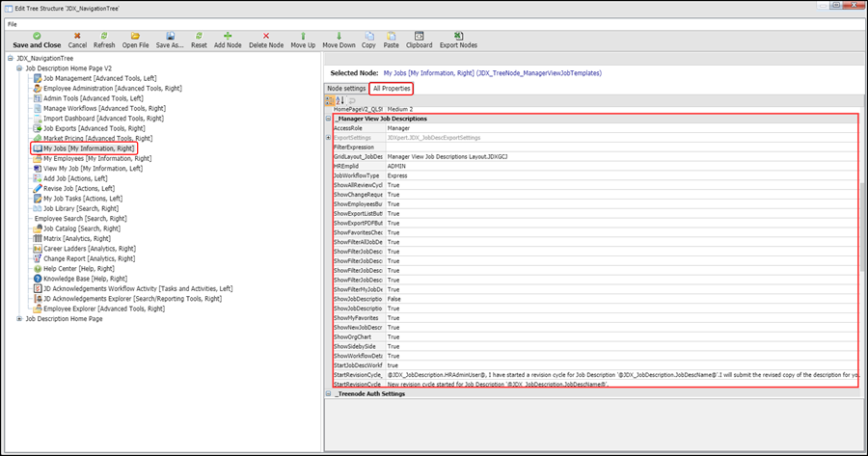
Task: Click the Save and Close toolbar button
Action: 37,40
